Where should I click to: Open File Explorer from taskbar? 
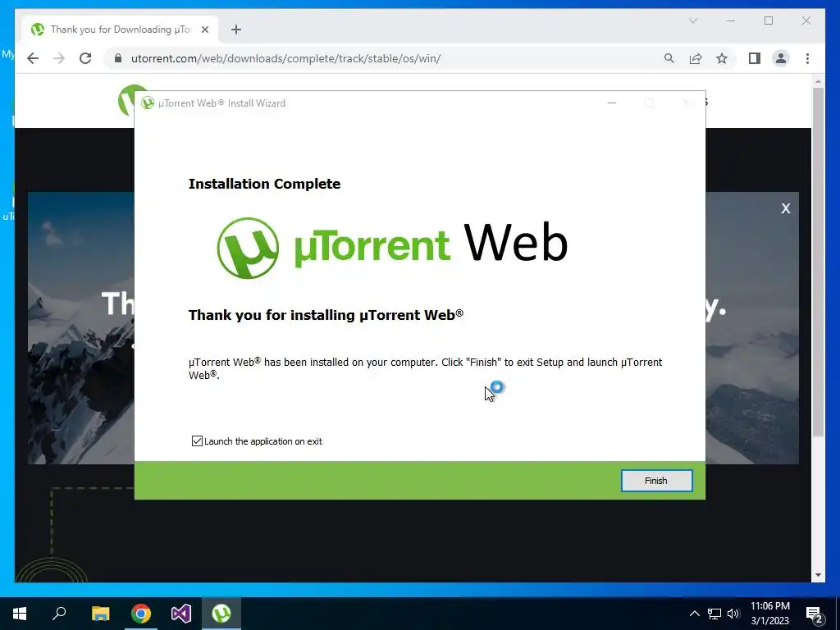(100, 614)
